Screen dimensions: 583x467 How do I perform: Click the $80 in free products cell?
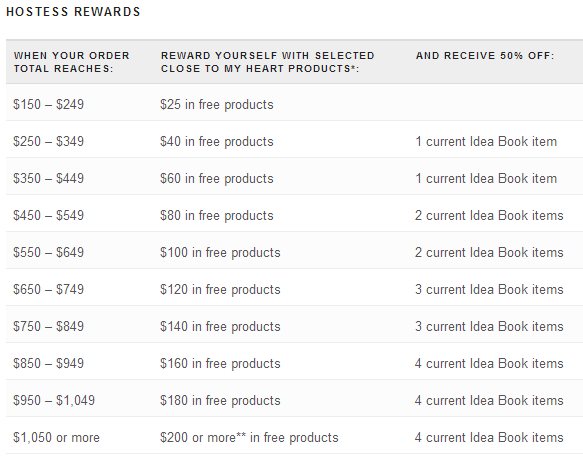click(217, 216)
